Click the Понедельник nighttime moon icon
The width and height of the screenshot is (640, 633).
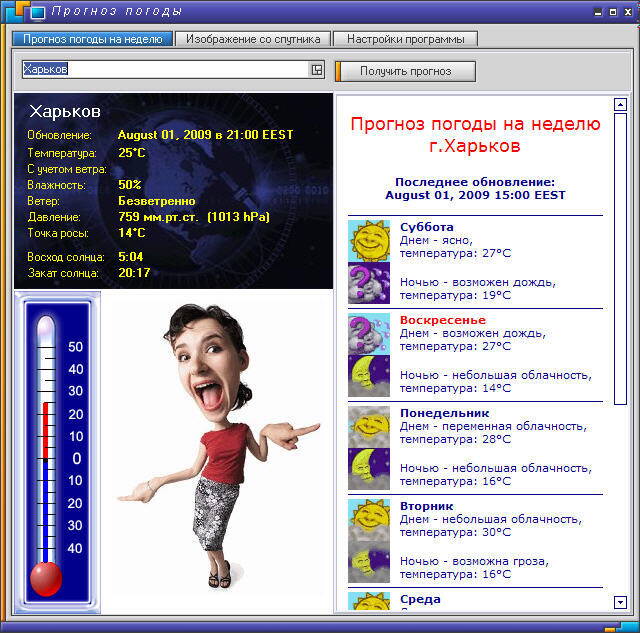[368, 469]
